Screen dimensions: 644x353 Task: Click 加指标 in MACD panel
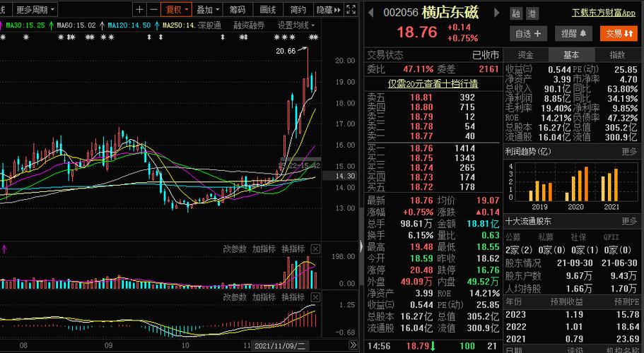[x=264, y=297]
